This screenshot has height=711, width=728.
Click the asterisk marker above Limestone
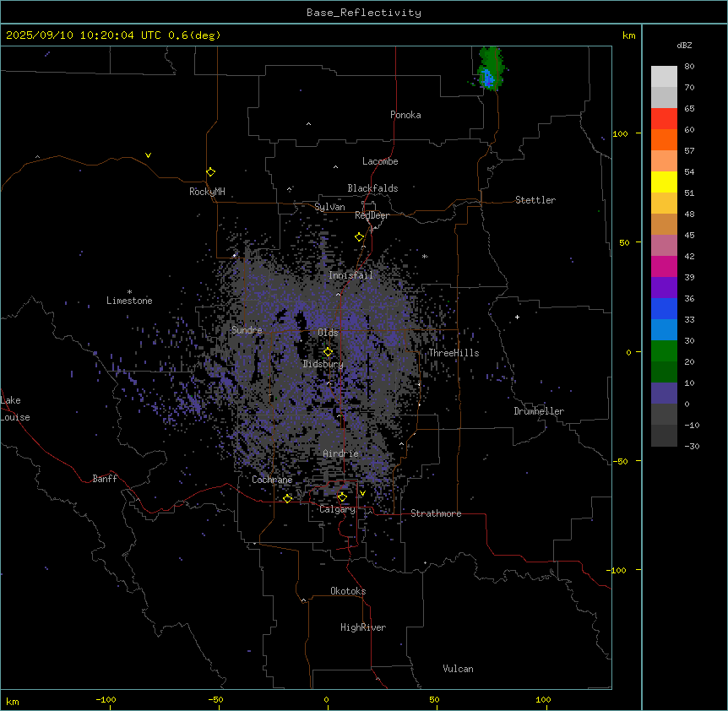pos(129,292)
